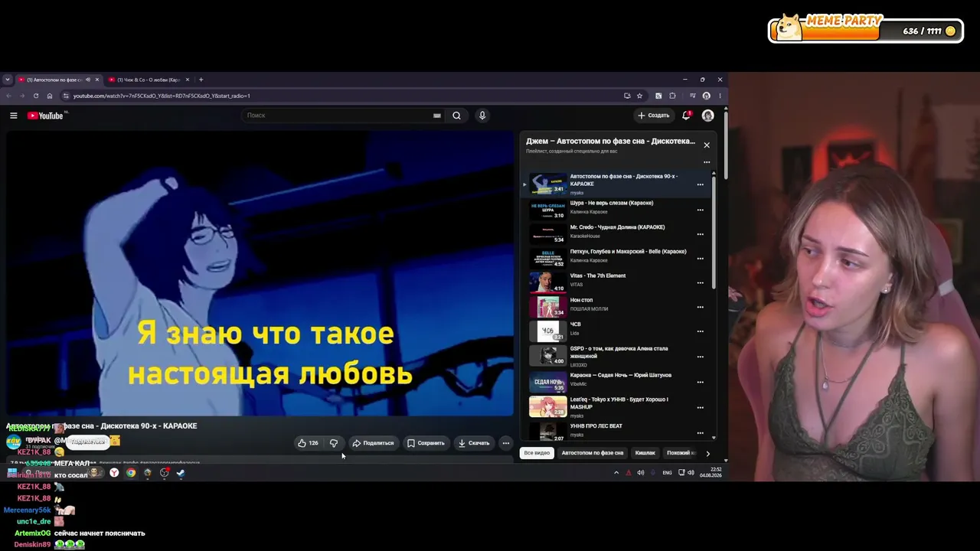Show hidden system tray icons
This screenshot has height=551, width=980.
616,473
